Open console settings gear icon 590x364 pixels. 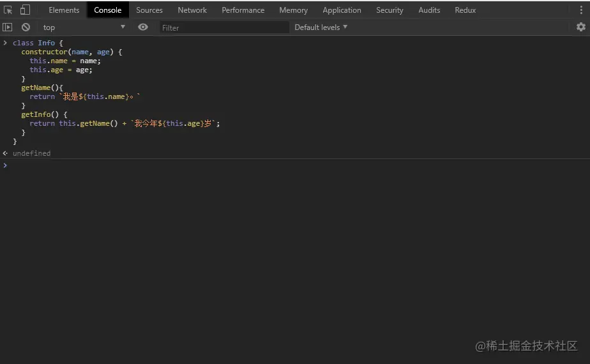581,27
